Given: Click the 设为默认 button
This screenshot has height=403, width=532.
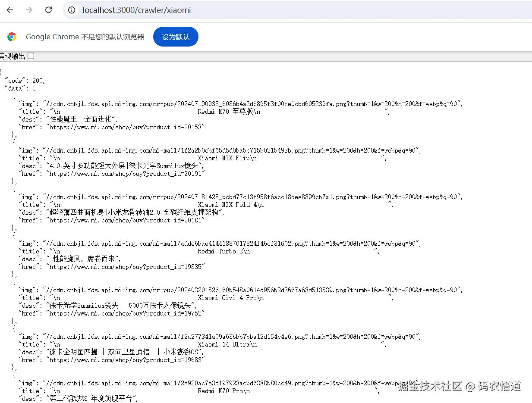Looking at the screenshot, I should click(176, 37).
